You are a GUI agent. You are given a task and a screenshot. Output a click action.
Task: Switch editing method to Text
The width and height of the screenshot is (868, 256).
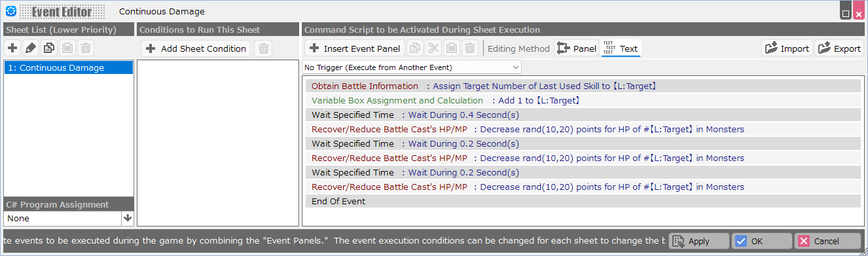(x=621, y=48)
